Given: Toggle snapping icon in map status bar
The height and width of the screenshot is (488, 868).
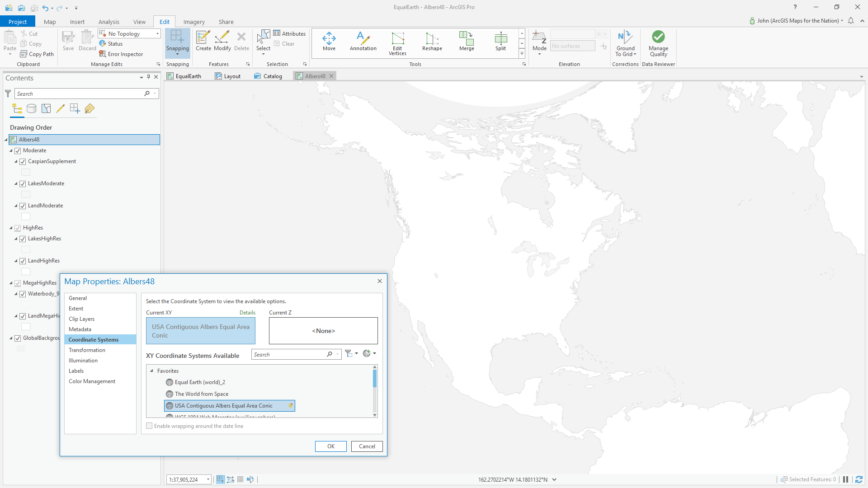Looking at the screenshot, I should (x=220, y=479).
